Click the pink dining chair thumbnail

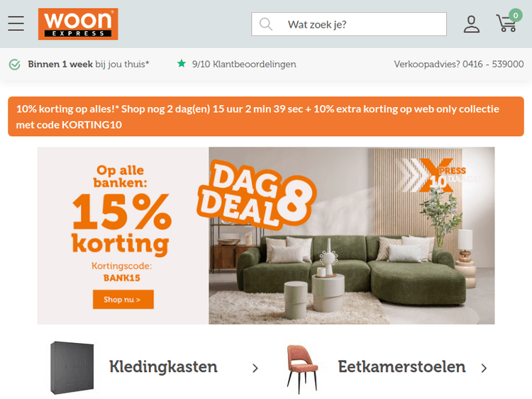(302, 369)
